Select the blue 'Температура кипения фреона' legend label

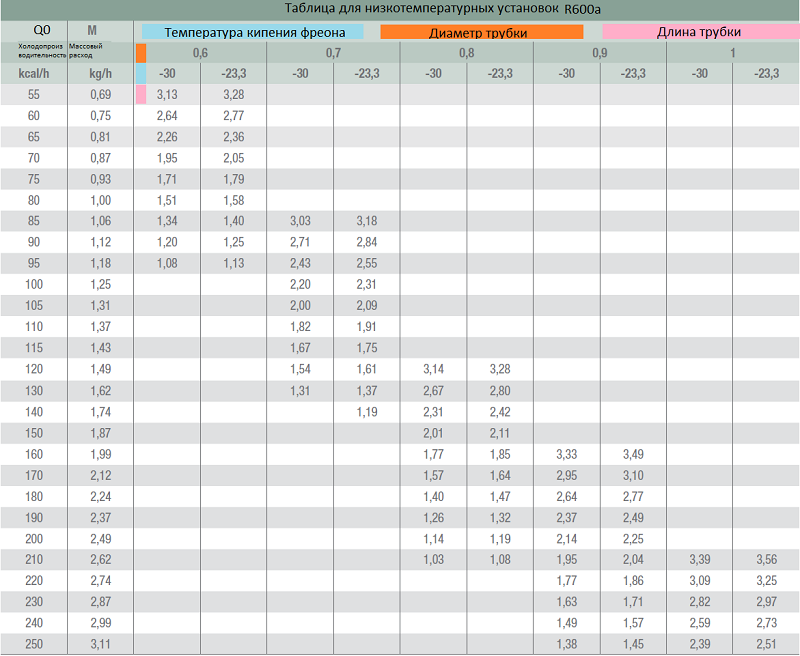(253, 32)
